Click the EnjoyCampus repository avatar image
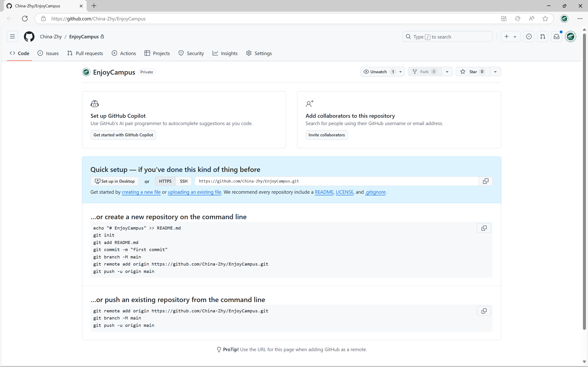The height and width of the screenshot is (367, 588). [86, 72]
